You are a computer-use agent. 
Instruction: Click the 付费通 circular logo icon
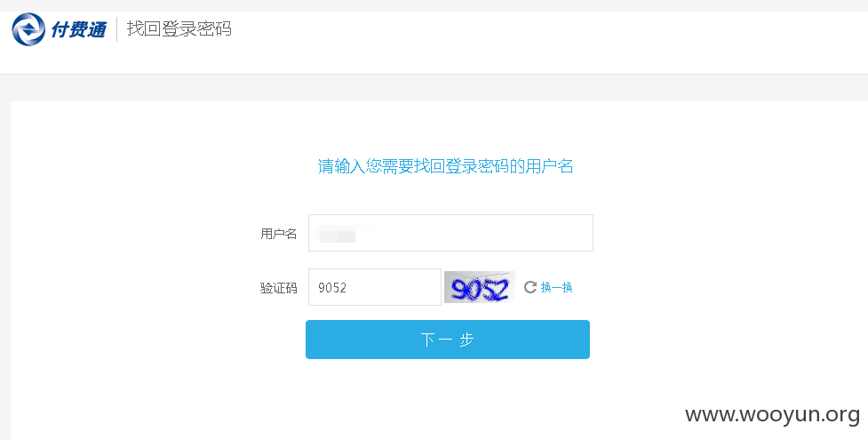(28, 29)
